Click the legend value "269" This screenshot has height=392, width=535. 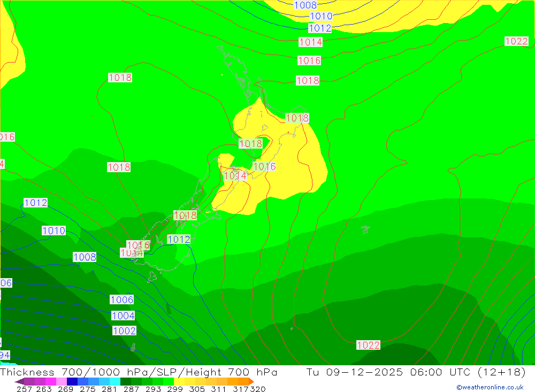(x=65, y=389)
